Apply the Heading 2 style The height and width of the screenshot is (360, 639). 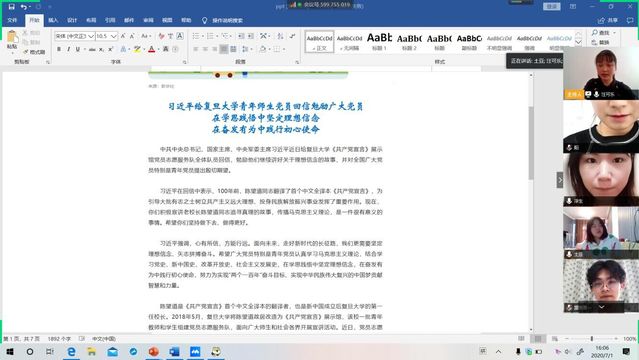[x=409, y=42]
